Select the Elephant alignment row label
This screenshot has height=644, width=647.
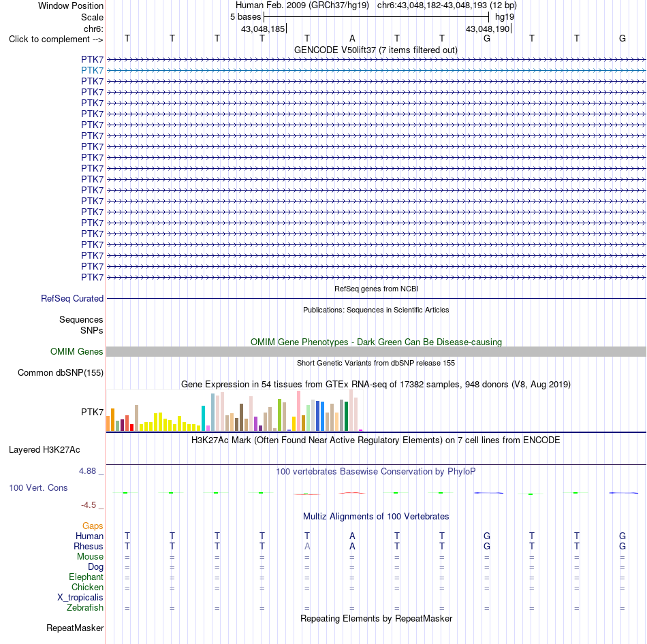point(86,577)
